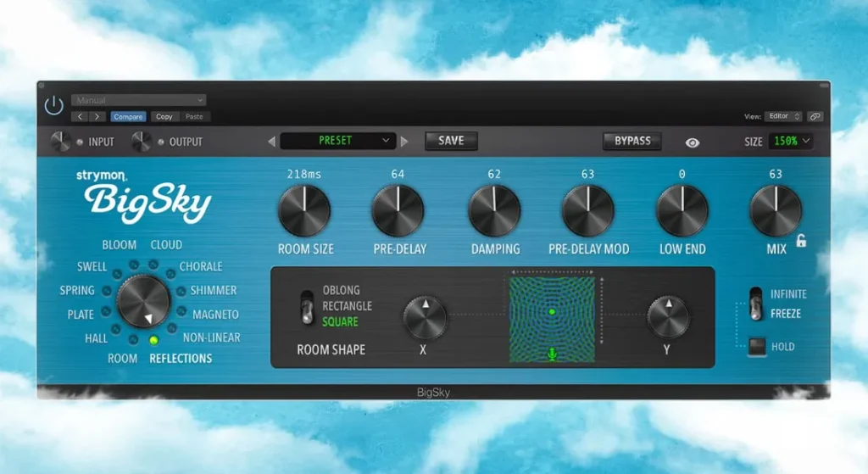Click the PRE-DELAY MOD knob
Screen dimensions: 868x474
tap(588, 211)
